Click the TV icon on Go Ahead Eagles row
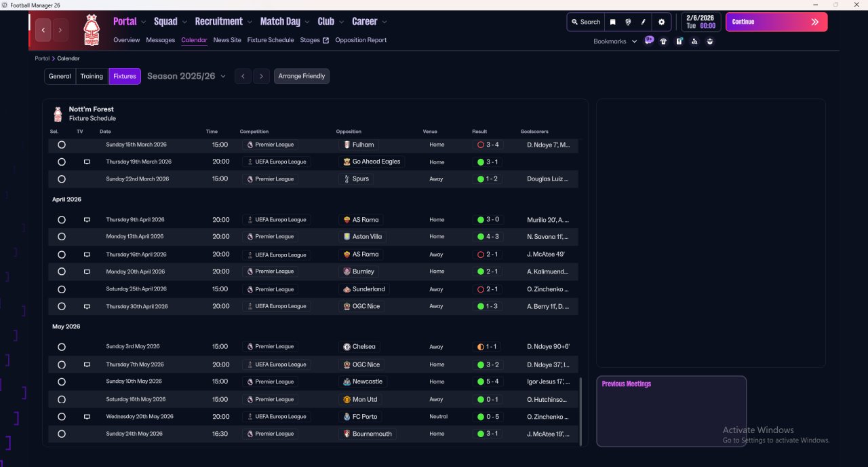The image size is (868, 467). 87,162
